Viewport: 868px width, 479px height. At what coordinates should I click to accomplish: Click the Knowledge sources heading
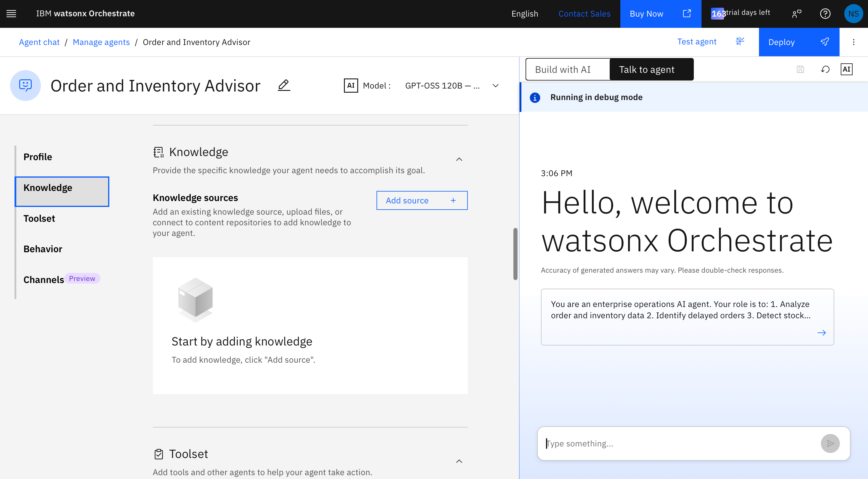(x=195, y=198)
